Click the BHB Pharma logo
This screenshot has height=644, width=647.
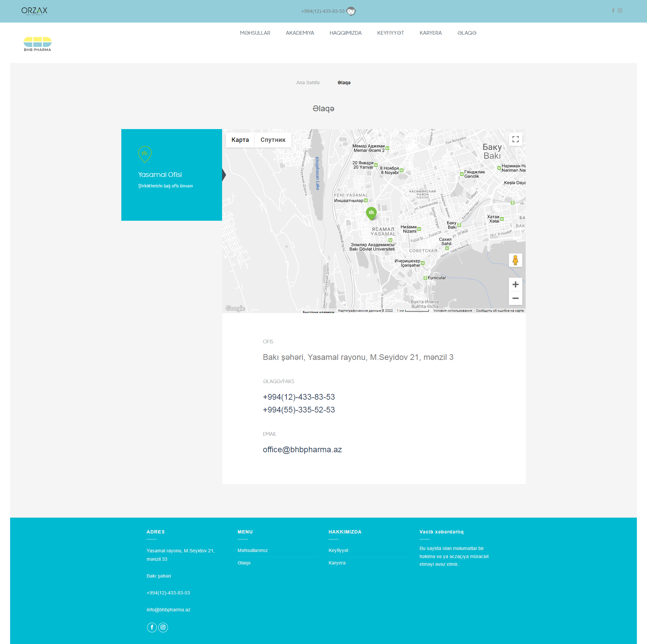[37, 43]
